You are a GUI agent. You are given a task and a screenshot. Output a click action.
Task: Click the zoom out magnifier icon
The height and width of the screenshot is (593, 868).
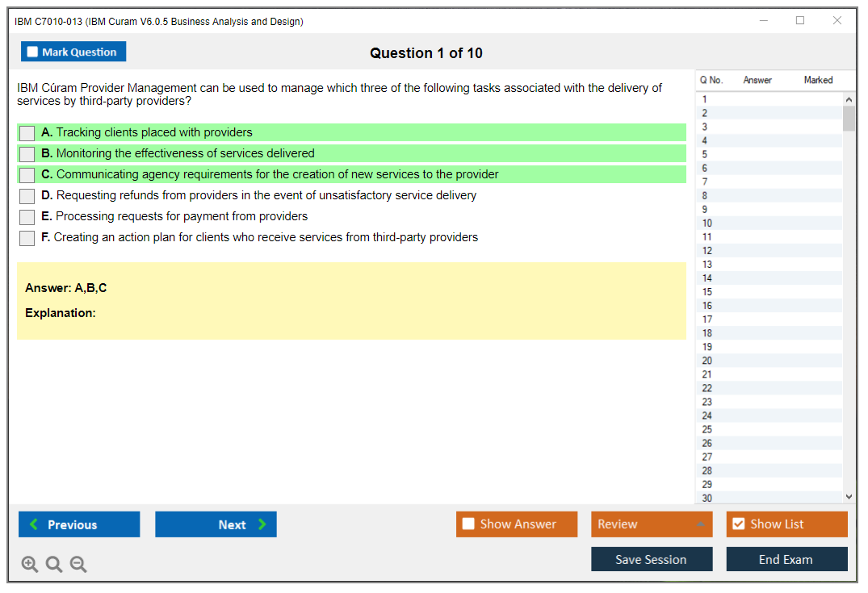pyautogui.click(x=78, y=565)
